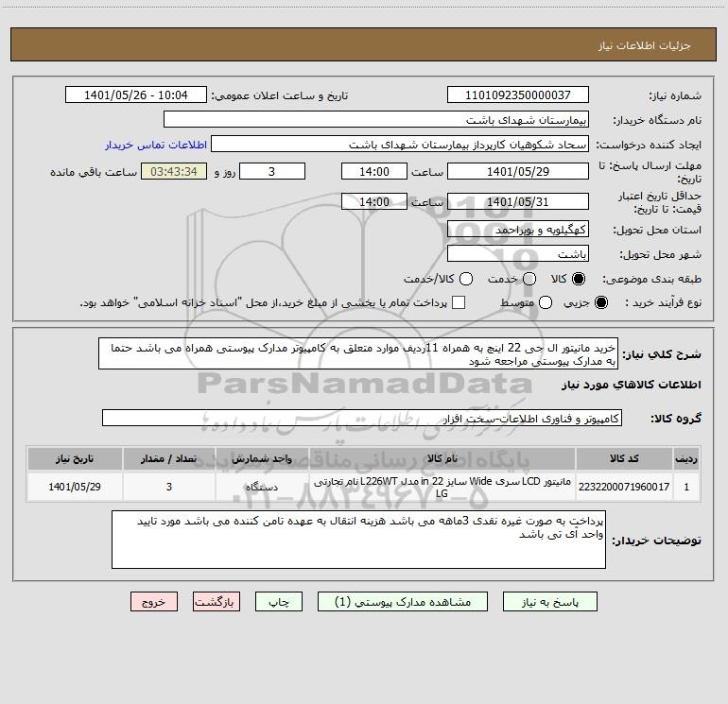This screenshot has width=728, height=704.
Task: Click the price validity time field 14:00
Action: click(374, 201)
